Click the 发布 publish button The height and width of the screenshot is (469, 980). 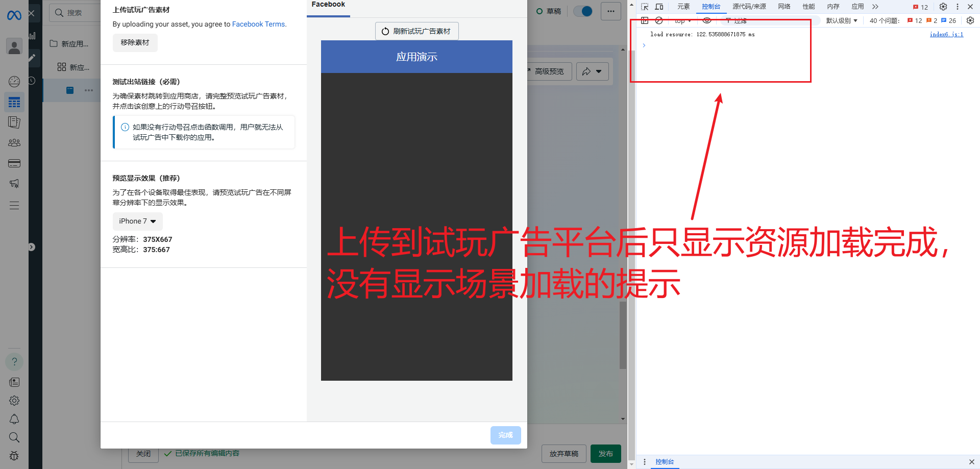[606, 454]
